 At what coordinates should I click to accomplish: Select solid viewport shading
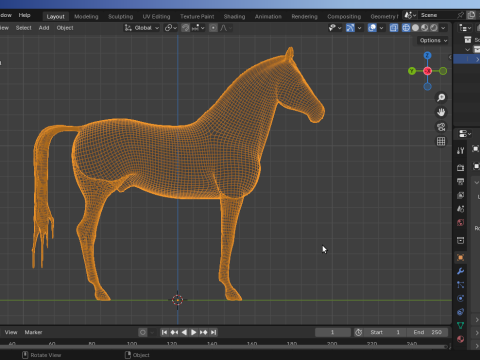415,28
